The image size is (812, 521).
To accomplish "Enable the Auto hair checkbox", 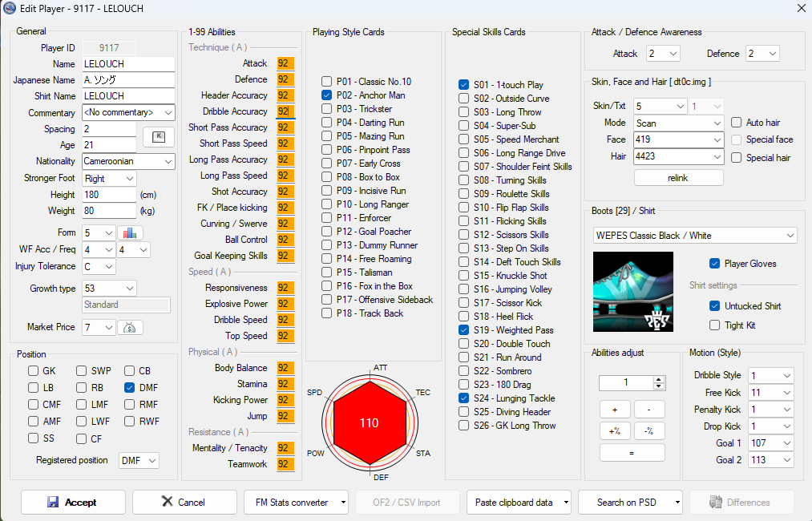I will pos(736,123).
